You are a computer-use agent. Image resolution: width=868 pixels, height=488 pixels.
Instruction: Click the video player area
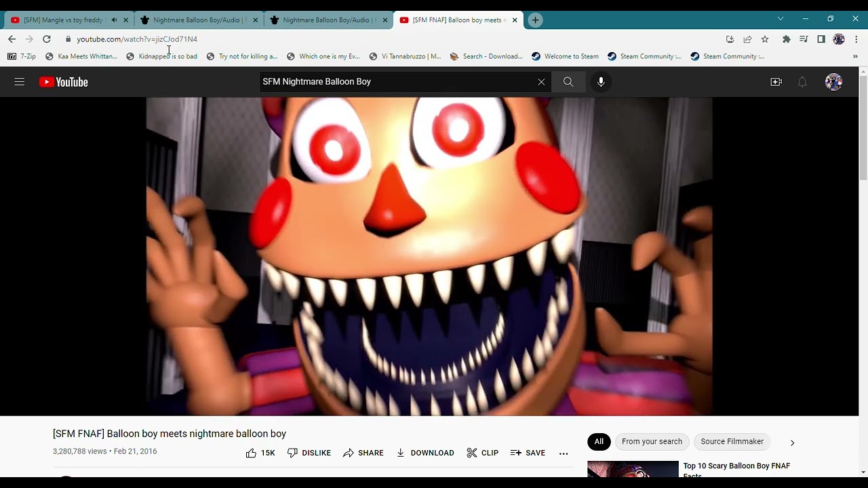click(x=429, y=256)
